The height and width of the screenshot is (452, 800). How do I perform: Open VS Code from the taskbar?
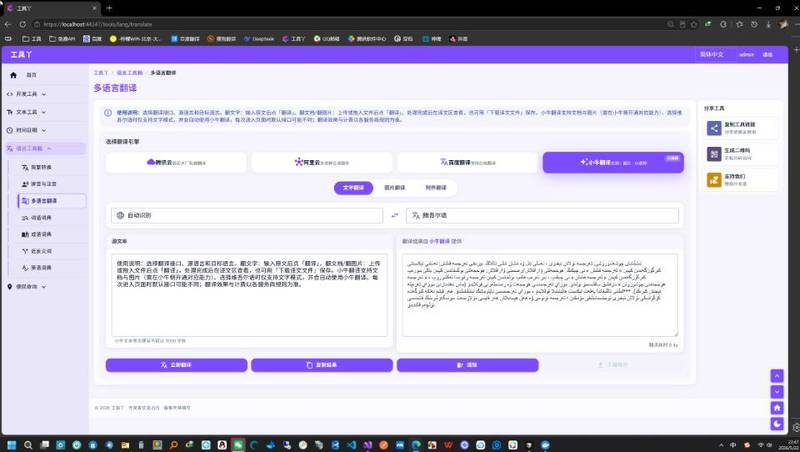click(351, 445)
